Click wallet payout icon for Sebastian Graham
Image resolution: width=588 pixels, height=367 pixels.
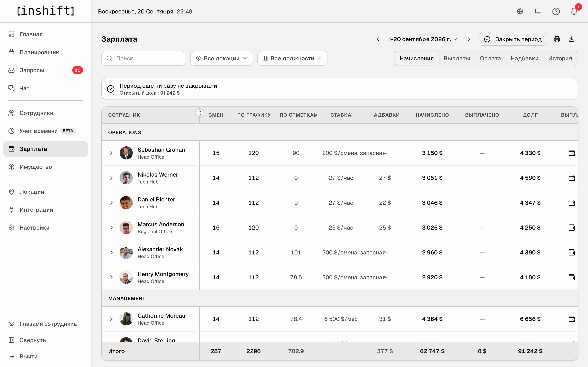point(571,153)
